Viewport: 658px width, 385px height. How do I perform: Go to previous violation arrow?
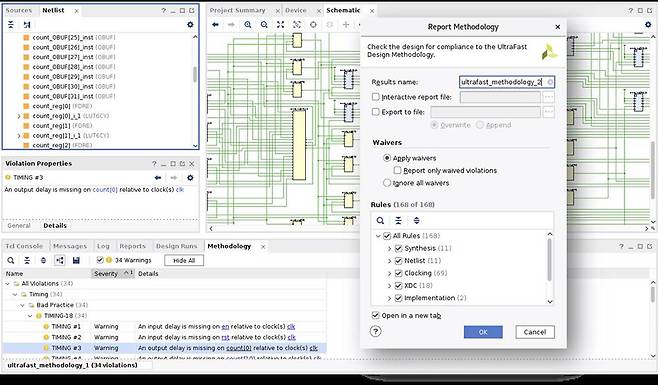158,178
